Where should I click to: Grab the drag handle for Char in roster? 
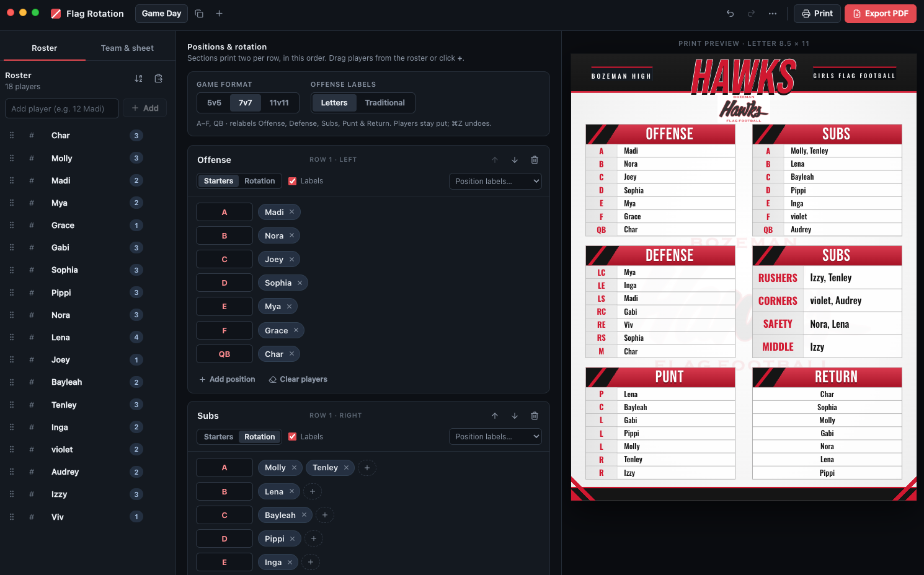pyautogui.click(x=12, y=136)
